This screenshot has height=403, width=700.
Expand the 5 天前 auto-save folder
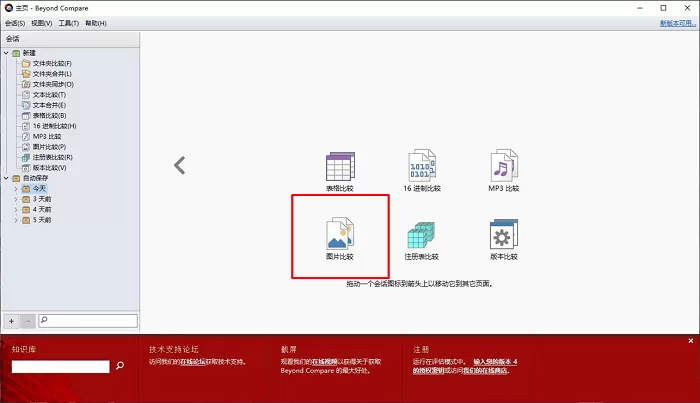pos(16,220)
